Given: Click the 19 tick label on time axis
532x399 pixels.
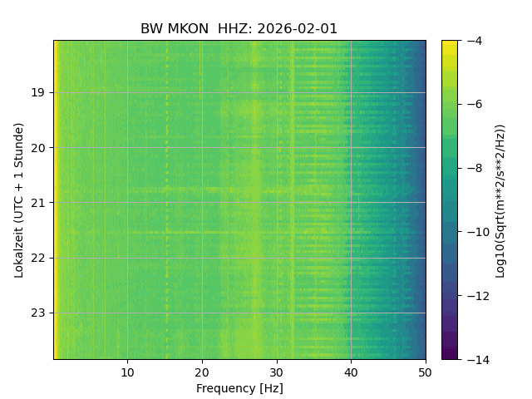Looking at the screenshot, I should coord(37,92).
